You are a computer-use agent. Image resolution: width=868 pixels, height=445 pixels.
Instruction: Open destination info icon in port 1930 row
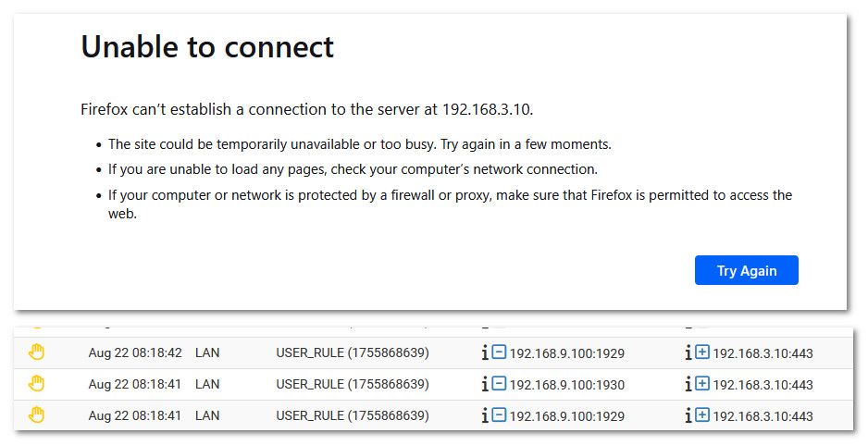[688, 384]
